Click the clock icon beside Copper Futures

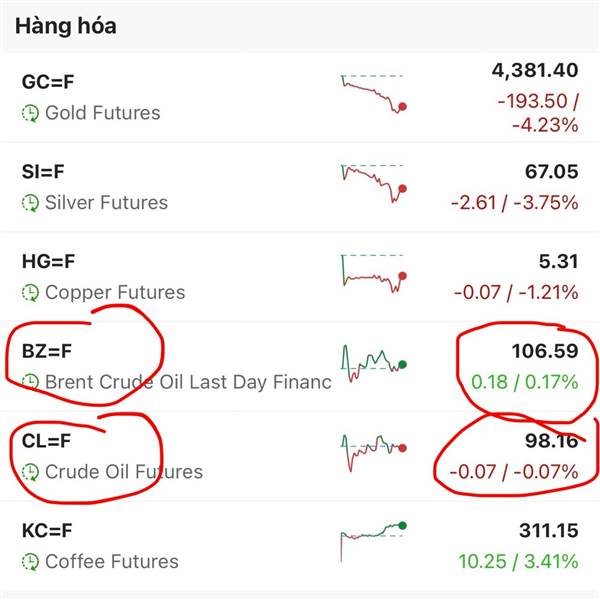pos(31,293)
